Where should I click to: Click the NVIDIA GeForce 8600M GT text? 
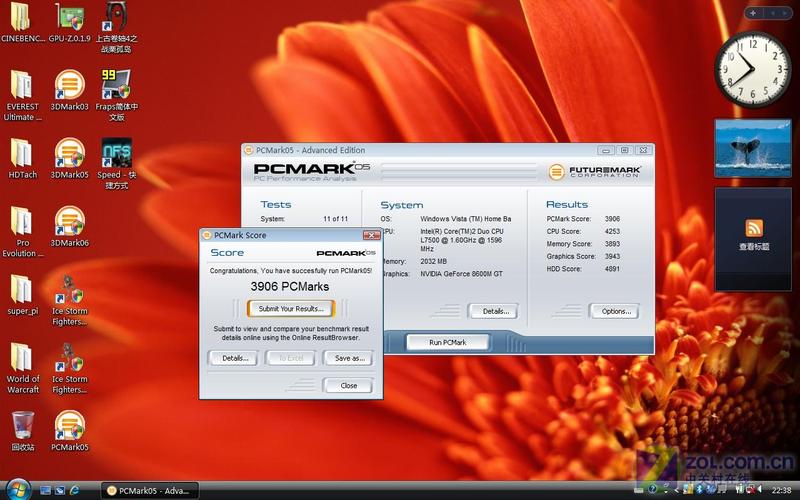[461, 274]
